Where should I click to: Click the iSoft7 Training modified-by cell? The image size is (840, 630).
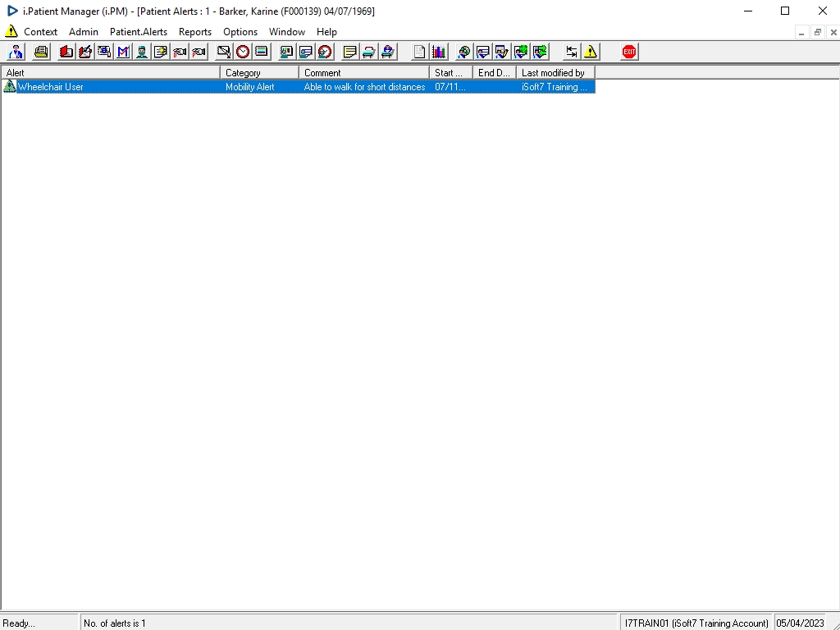tap(555, 87)
